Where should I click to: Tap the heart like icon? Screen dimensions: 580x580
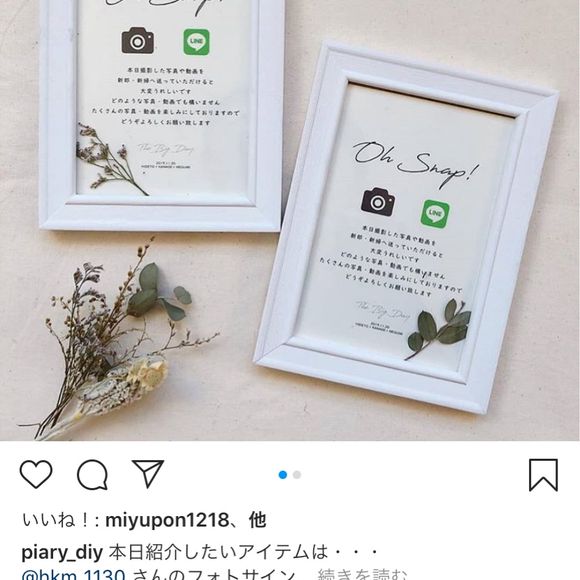pyautogui.click(x=36, y=474)
